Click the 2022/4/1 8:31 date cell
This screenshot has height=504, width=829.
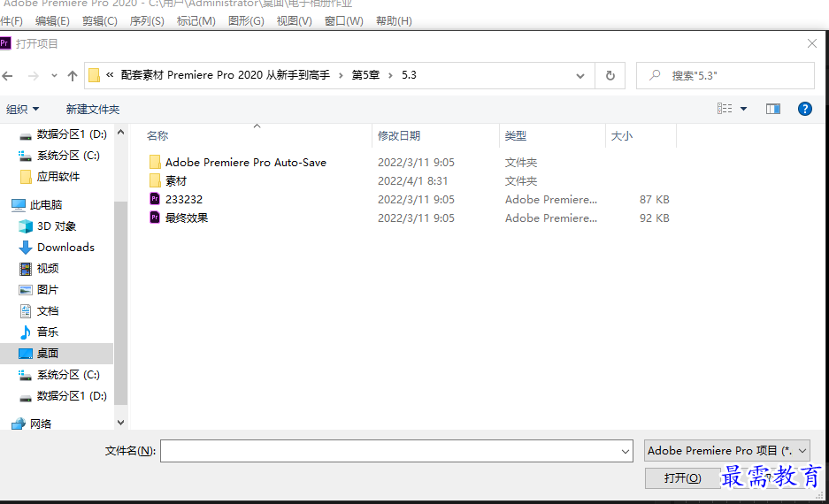click(x=412, y=180)
